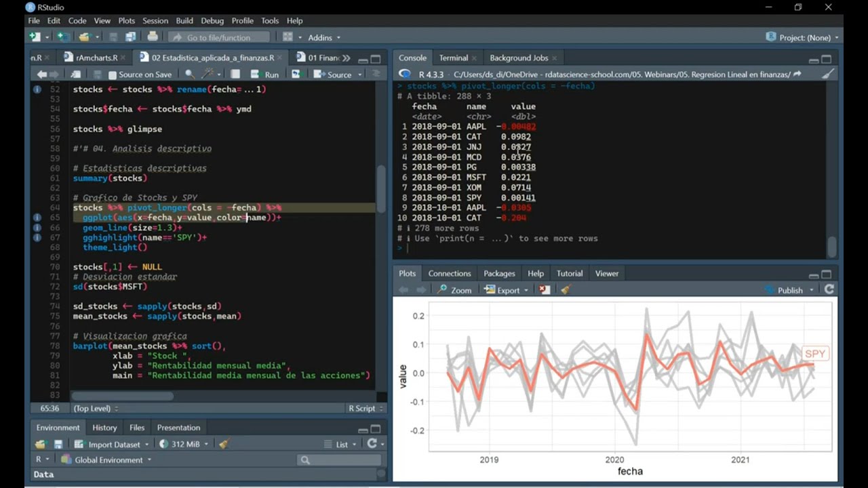Open the Import Dataset dropdown
The image size is (868, 488).
point(111,445)
